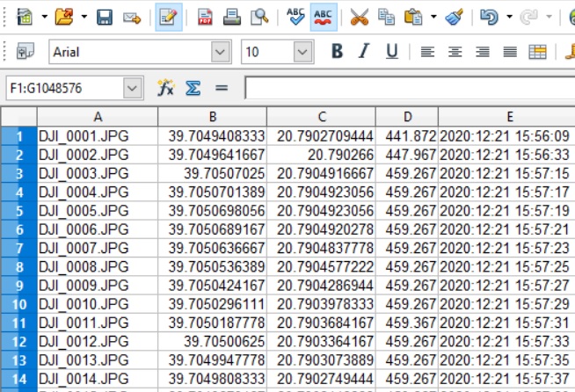Click cell DJI_0012.JPG
This screenshot has width=575, height=392.
98,341
